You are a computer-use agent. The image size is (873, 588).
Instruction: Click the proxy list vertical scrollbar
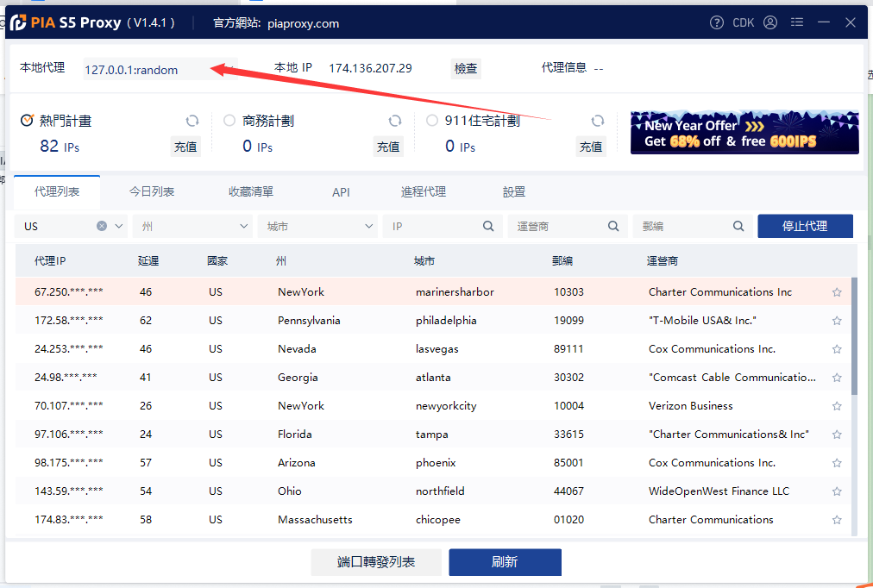854,335
